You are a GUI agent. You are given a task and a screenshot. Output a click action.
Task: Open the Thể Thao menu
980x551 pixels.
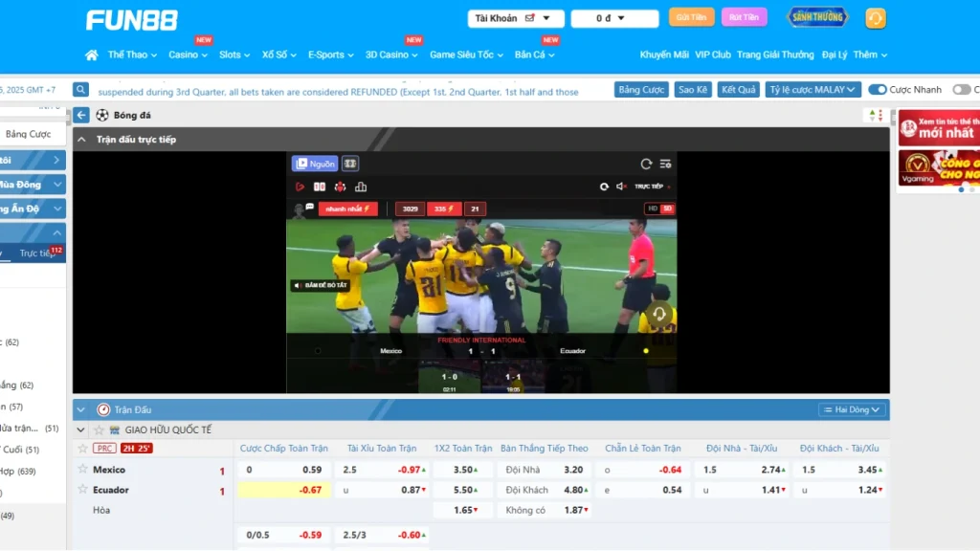click(x=133, y=55)
